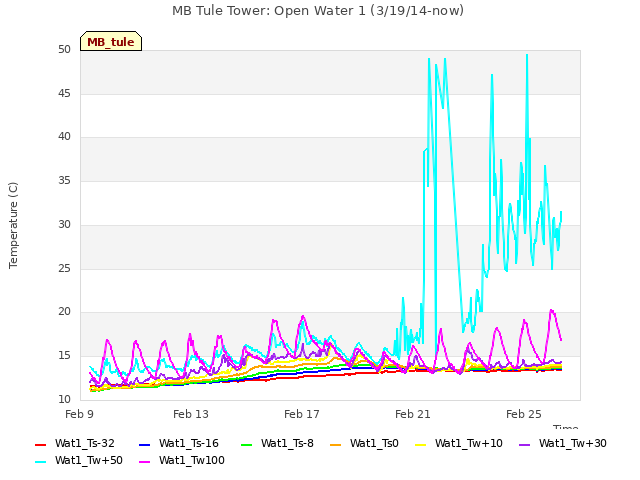Toggle the Wat1_Ts-8 legend entry
The image size is (640, 480).
point(277,444)
